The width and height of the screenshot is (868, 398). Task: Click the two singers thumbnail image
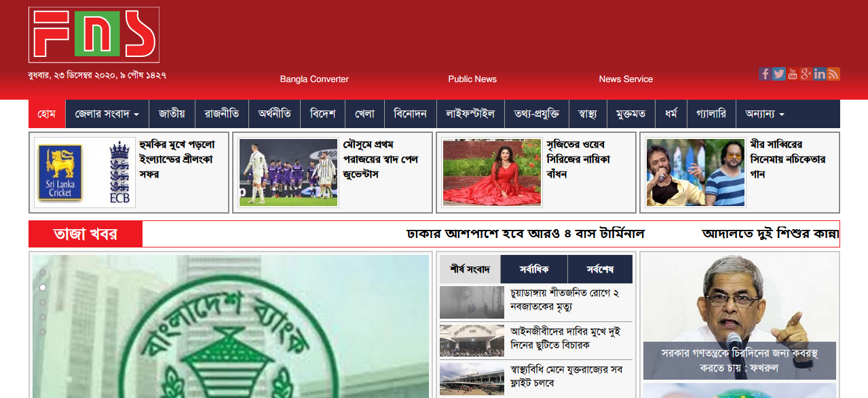696,173
